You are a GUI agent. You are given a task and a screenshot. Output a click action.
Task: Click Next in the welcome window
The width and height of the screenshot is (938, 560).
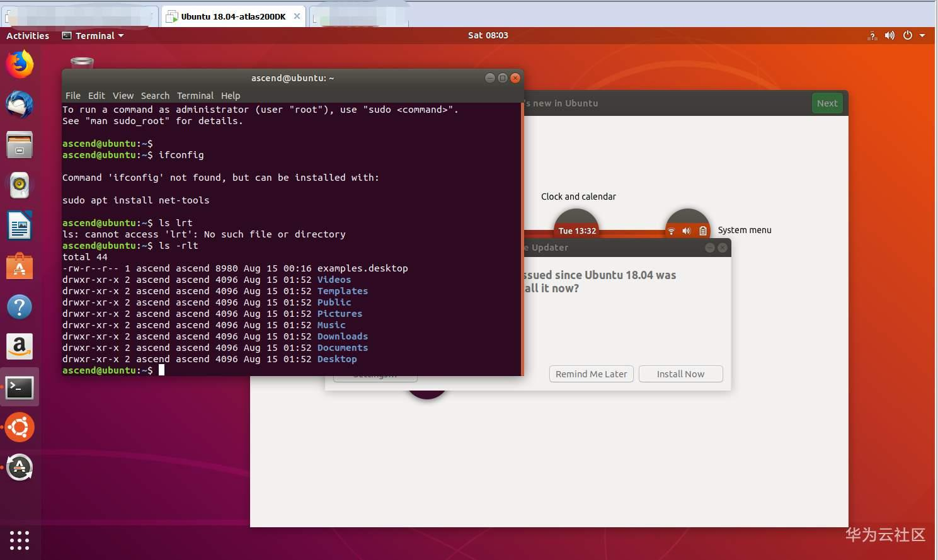(x=827, y=103)
